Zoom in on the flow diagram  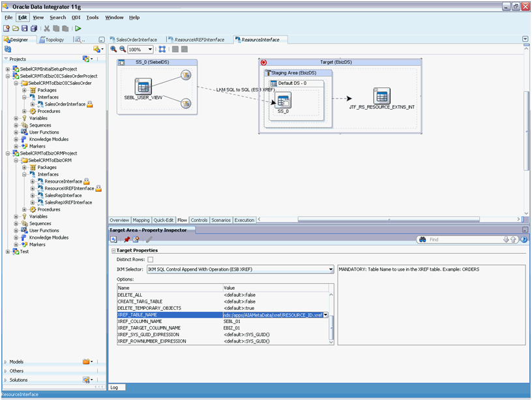coord(113,50)
